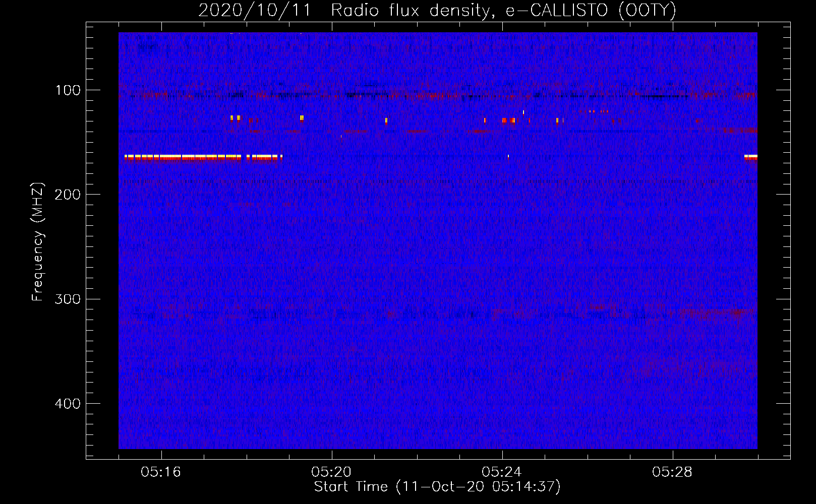Select the 400 frequency axis label
Viewport: 816px width, 504px height.
(68, 404)
